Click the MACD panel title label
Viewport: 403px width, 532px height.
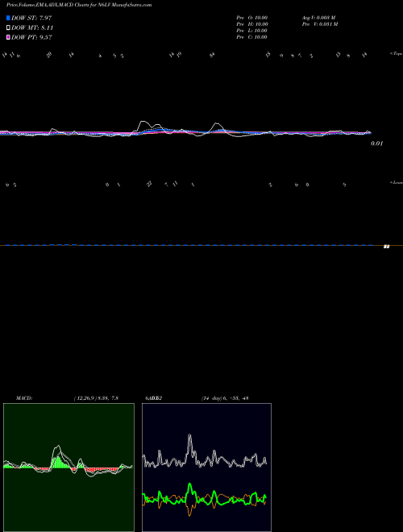(24, 398)
